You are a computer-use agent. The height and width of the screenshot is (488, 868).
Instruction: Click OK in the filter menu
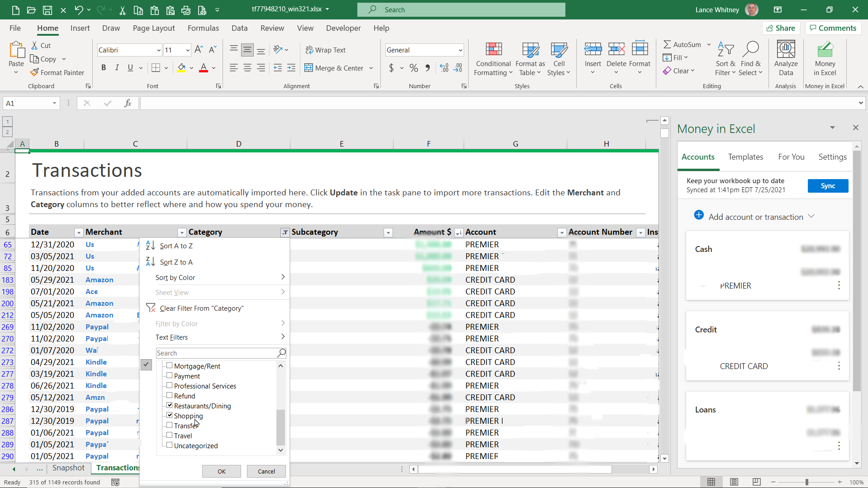[222, 471]
